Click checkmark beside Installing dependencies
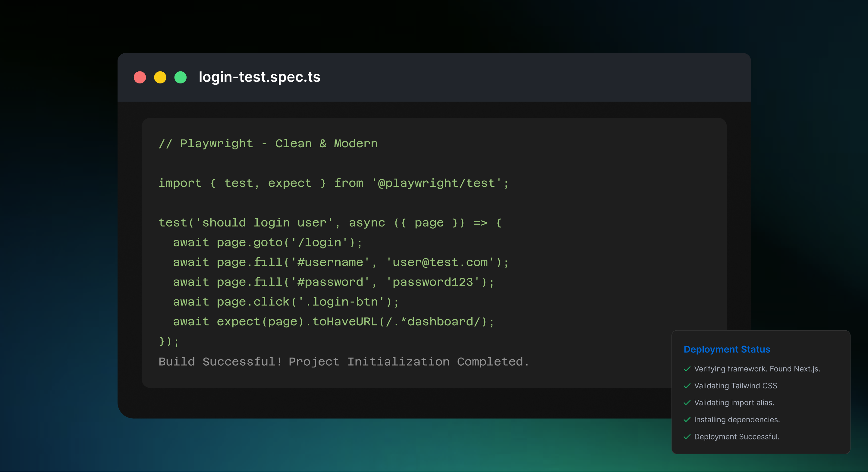868x472 pixels. pos(687,420)
